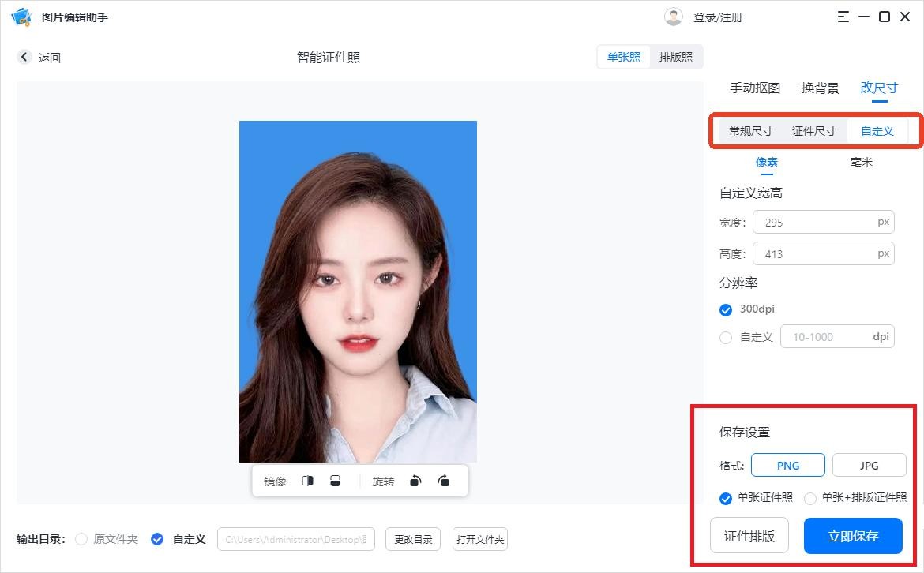Choose 原文件夹 as output directory
924x573 pixels.
[81, 539]
